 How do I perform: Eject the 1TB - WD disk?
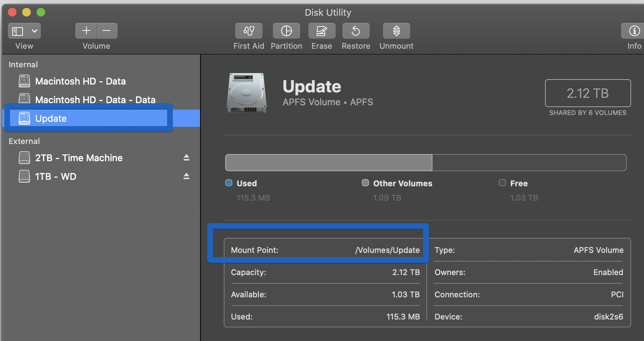(x=186, y=176)
